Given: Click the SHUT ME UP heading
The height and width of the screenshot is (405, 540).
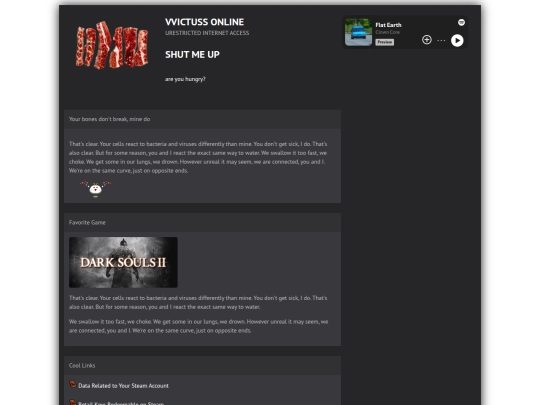Looking at the screenshot, I should pyautogui.click(x=192, y=54).
